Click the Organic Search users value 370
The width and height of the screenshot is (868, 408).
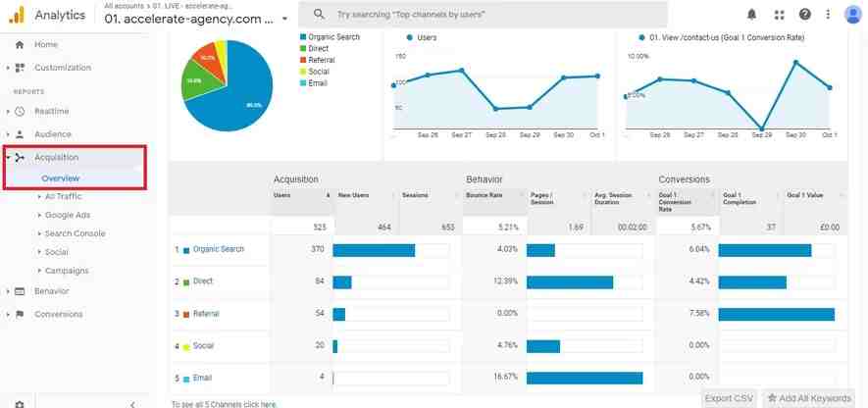click(318, 249)
